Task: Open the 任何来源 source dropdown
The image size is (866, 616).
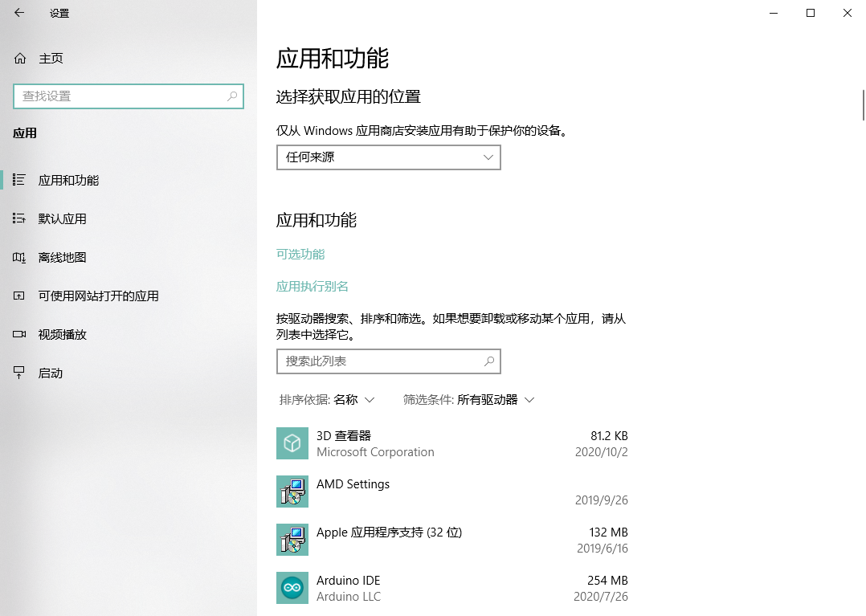Action: pyautogui.click(x=388, y=157)
